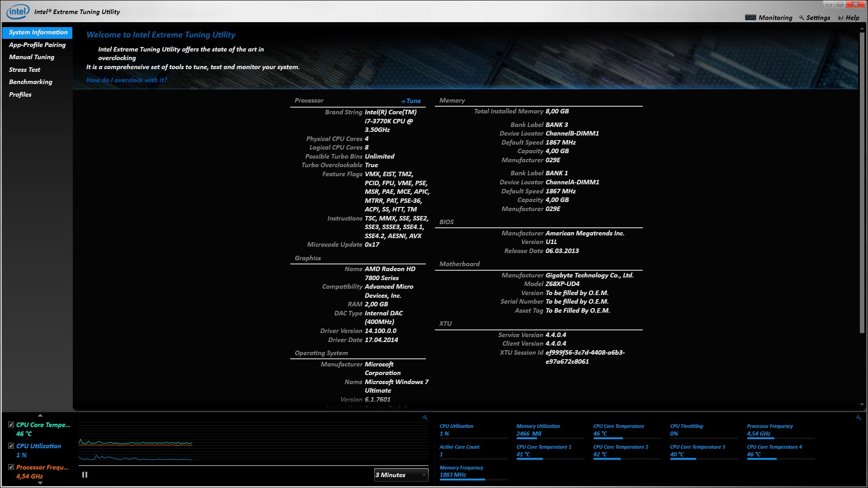Click 'Microsoft Windows 7' OS name text
Screen dimensions: 868x488
pos(396,382)
